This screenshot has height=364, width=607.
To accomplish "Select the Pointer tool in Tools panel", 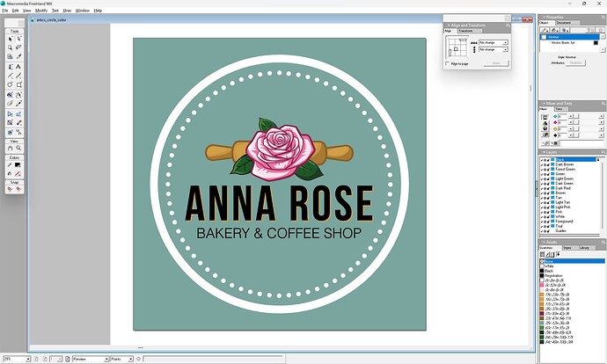I will pyautogui.click(x=11, y=39).
